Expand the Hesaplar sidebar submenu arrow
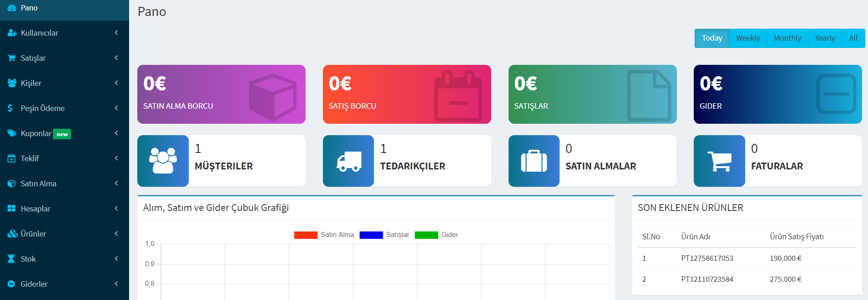This screenshot has height=300, width=868. click(116, 208)
